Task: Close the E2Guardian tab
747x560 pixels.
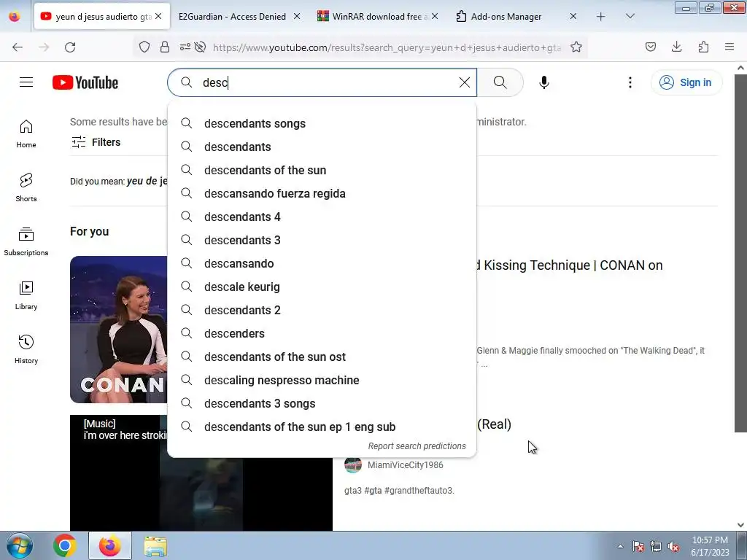Action: coord(297,16)
